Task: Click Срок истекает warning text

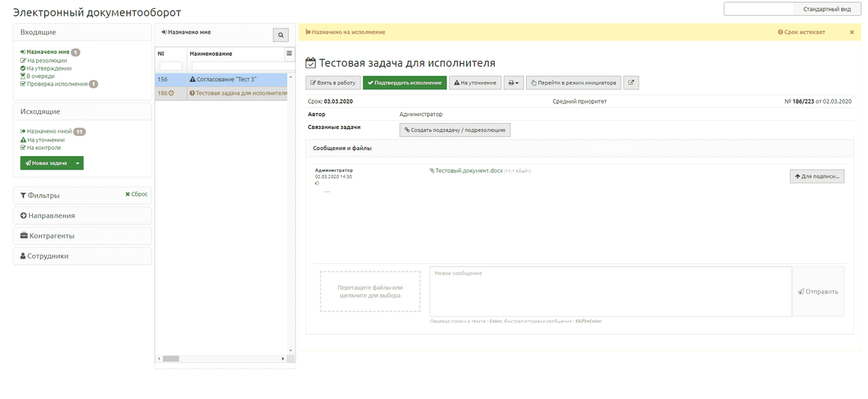Action: 801,32
